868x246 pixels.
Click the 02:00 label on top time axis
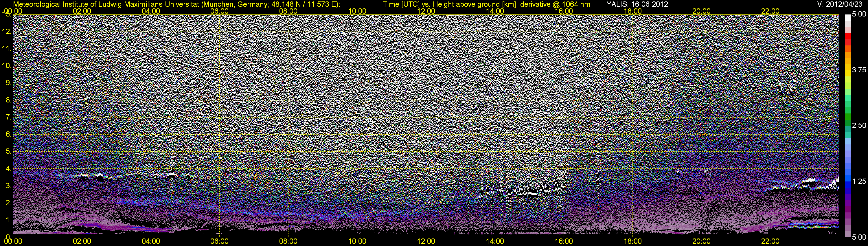(82, 11)
